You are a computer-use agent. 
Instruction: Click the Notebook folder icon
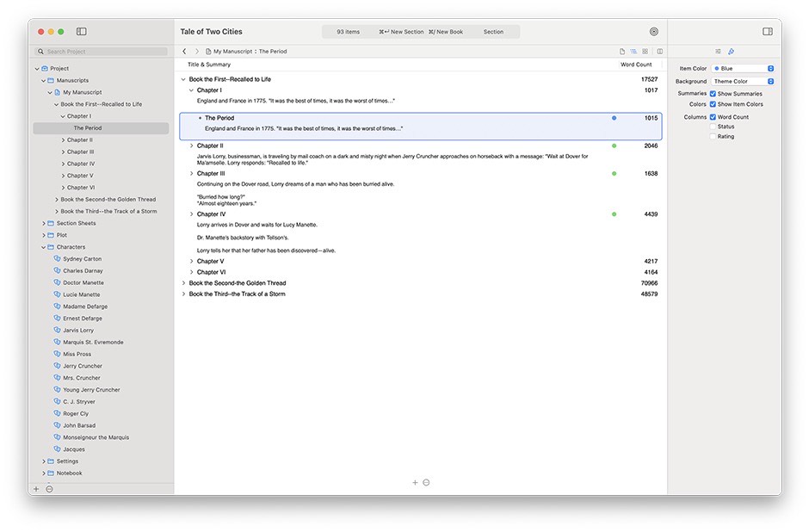[x=51, y=473]
